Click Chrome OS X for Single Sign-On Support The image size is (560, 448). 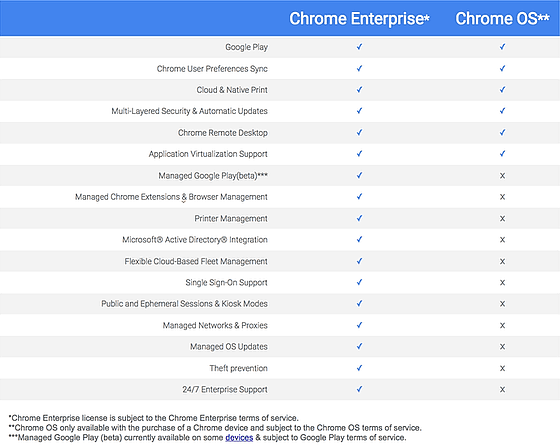[502, 283]
